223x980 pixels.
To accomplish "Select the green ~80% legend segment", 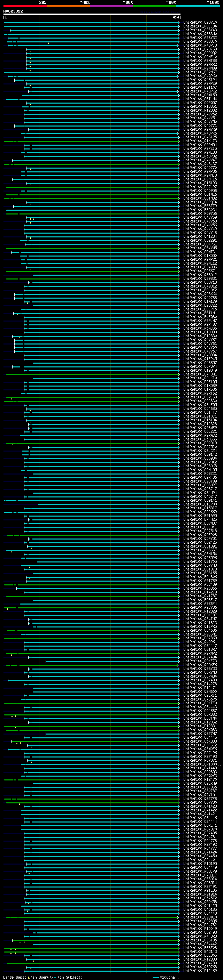I will pos(154,7).
